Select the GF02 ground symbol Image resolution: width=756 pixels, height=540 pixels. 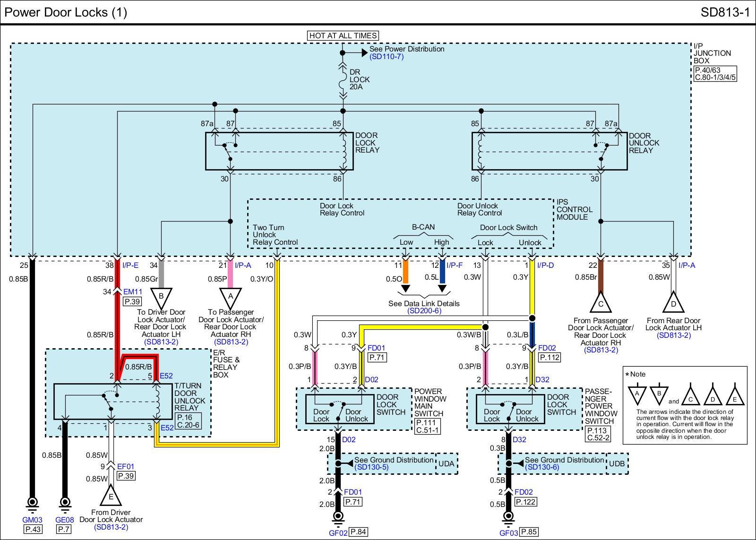(338, 517)
